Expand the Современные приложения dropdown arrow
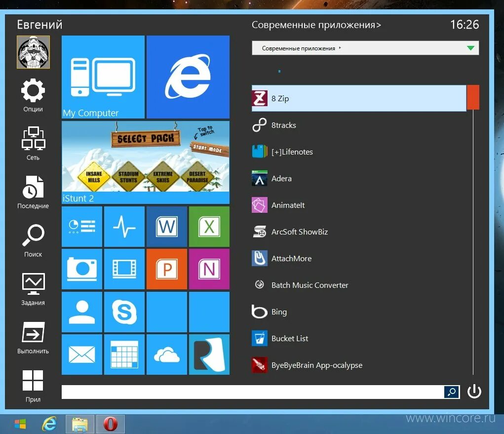Image resolution: width=504 pixels, height=434 pixels. [x=470, y=48]
